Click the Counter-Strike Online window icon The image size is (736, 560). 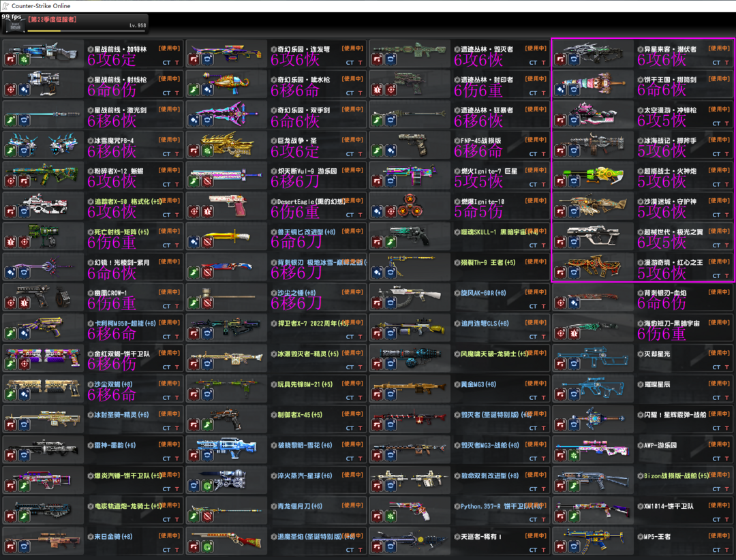click(5, 5)
